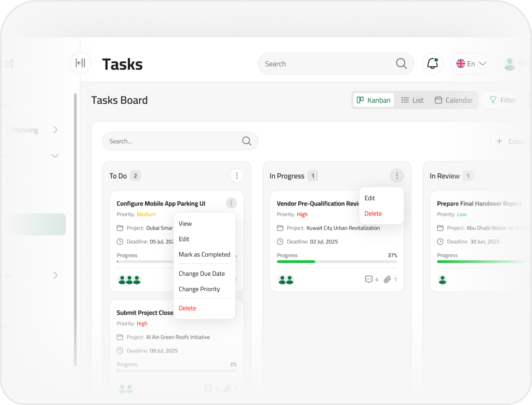Open the En language dropdown
Viewport: 532px width, 405px height.
coord(471,63)
